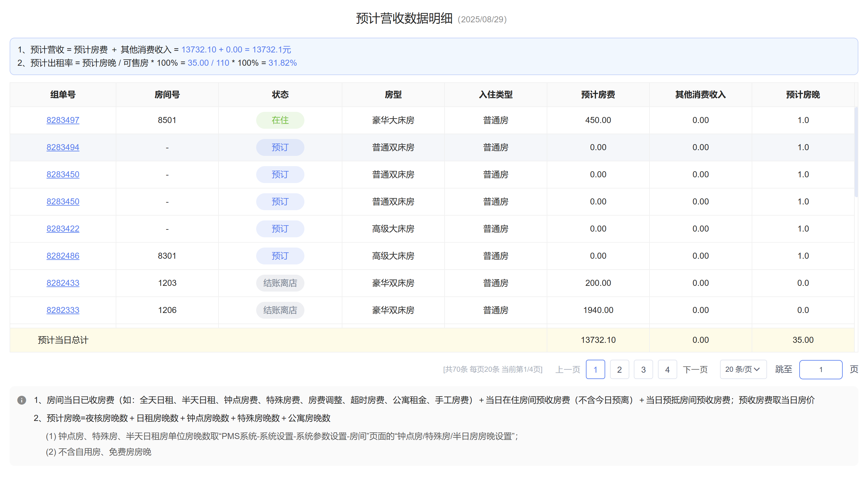Click the '房间号' column header
The width and height of the screenshot is (868, 477).
pyautogui.click(x=167, y=95)
